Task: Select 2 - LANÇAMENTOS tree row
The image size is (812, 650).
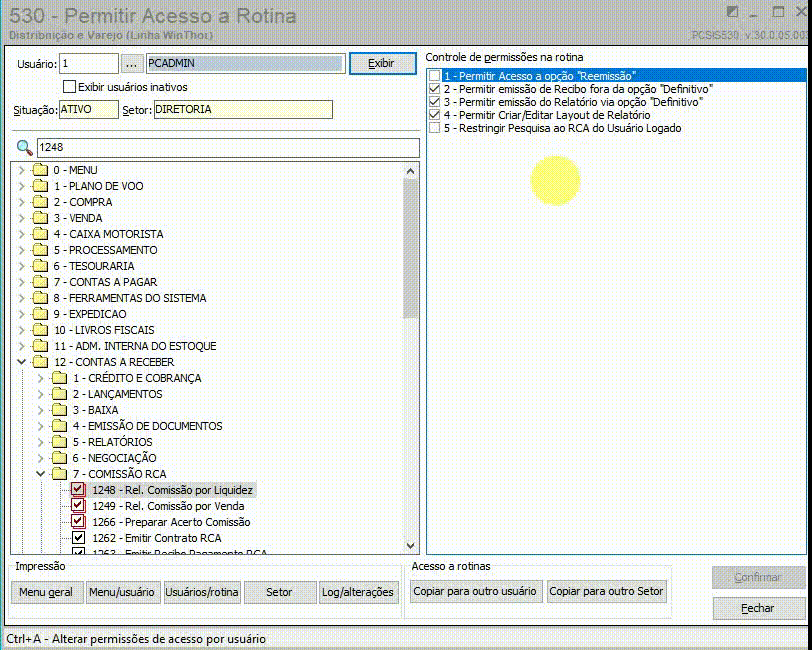Action: pos(118,394)
